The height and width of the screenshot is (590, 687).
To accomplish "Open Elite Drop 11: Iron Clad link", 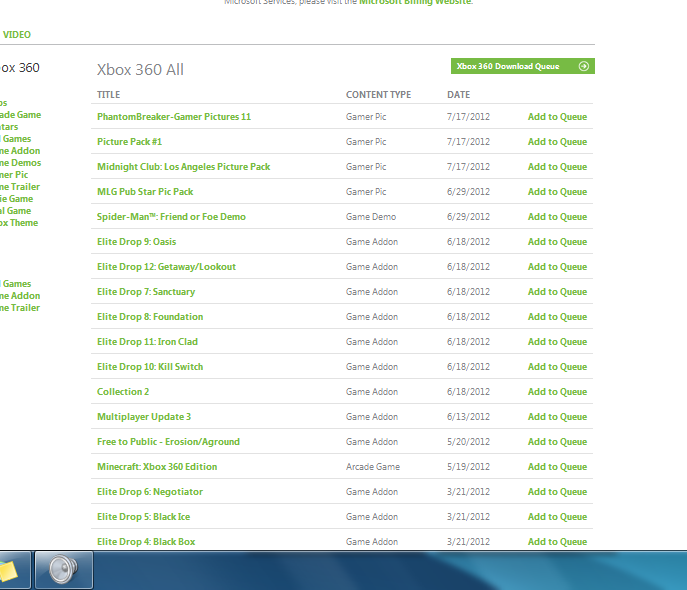I will pos(147,341).
